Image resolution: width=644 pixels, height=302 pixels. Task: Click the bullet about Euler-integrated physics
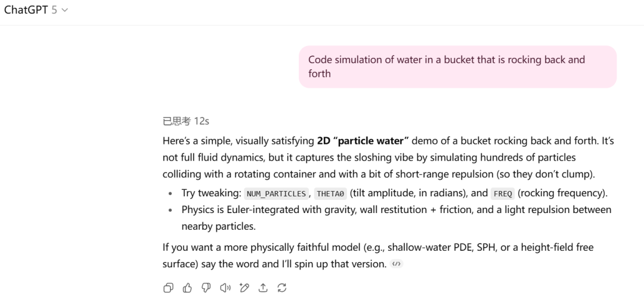[396, 218]
